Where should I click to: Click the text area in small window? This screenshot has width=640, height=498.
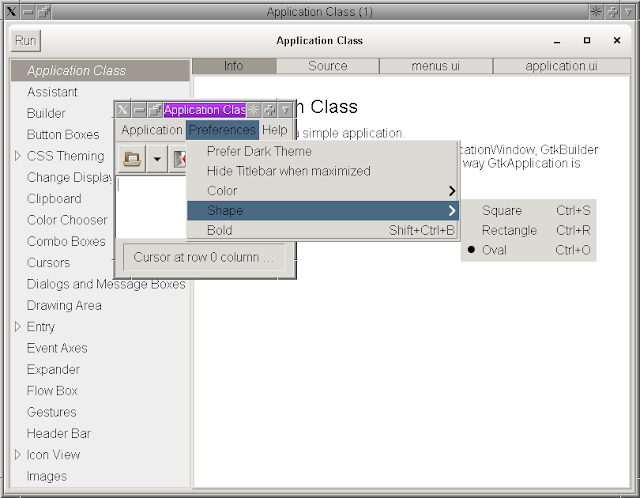pyautogui.click(x=151, y=207)
